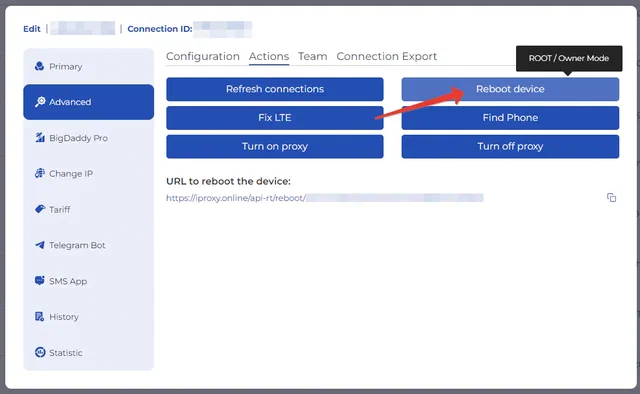Click the Primary sidebar icon
The height and width of the screenshot is (394, 640).
tap(40, 66)
